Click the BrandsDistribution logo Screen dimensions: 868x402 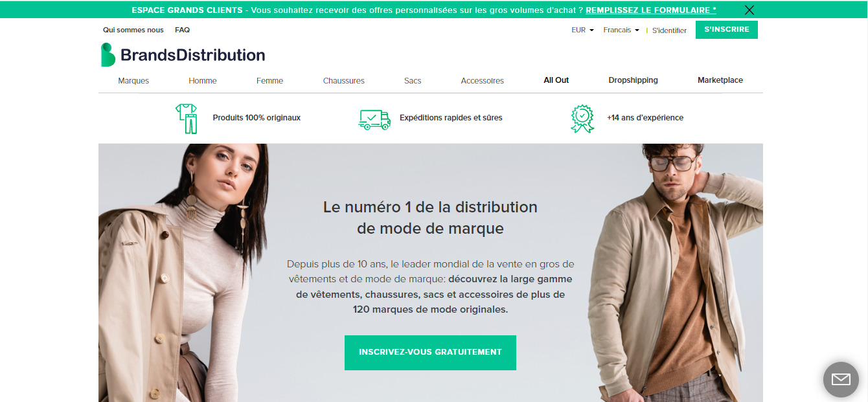(183, 55)
